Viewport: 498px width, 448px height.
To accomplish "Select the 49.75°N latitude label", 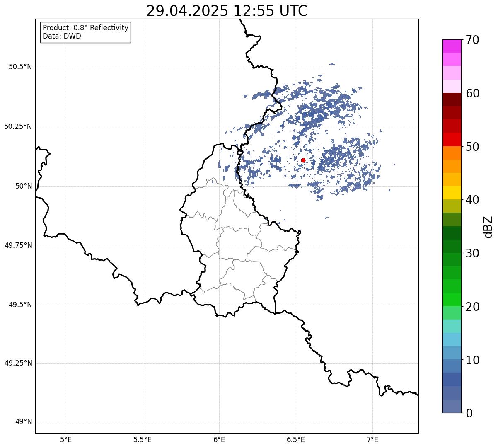I will click(x=18, y=245).
